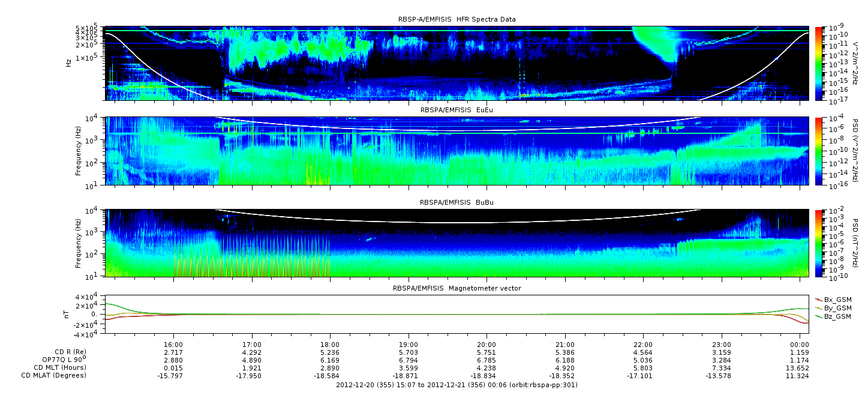Click the CD MLT (Hours) row label

(60, 367)
